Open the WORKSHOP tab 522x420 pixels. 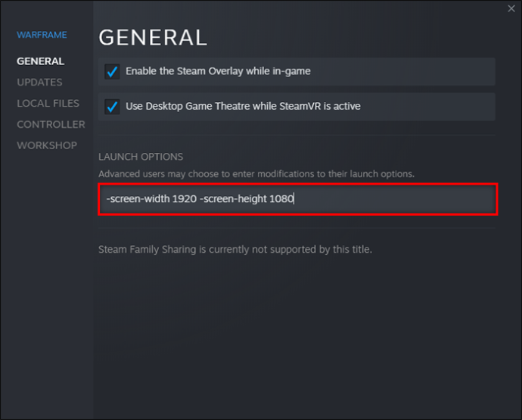point(47,145)
